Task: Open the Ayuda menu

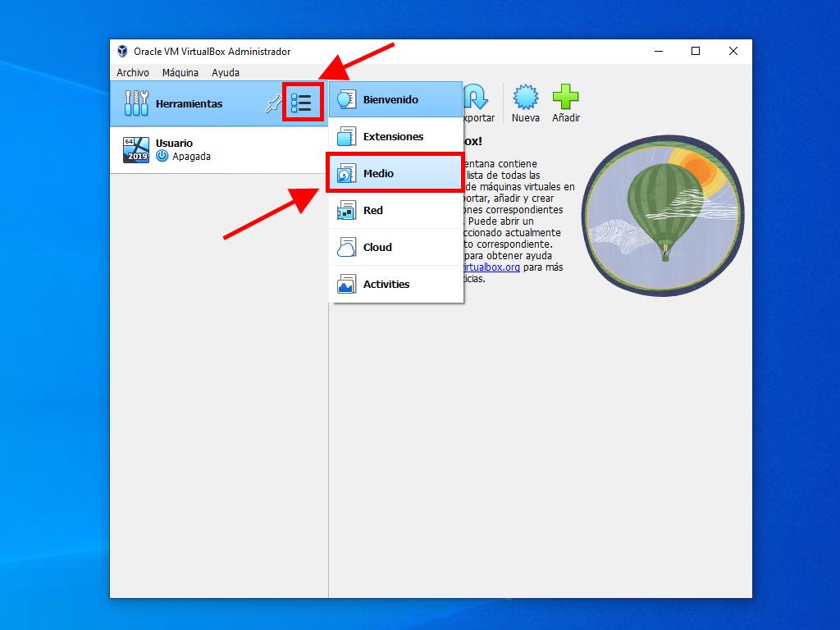Action: (x=226, y=72)
